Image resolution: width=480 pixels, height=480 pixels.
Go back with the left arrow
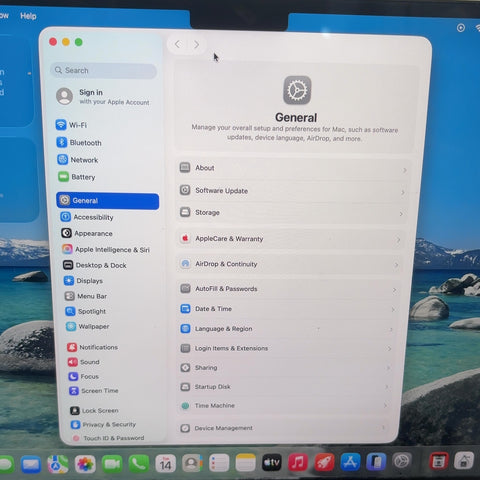[178, 44]
